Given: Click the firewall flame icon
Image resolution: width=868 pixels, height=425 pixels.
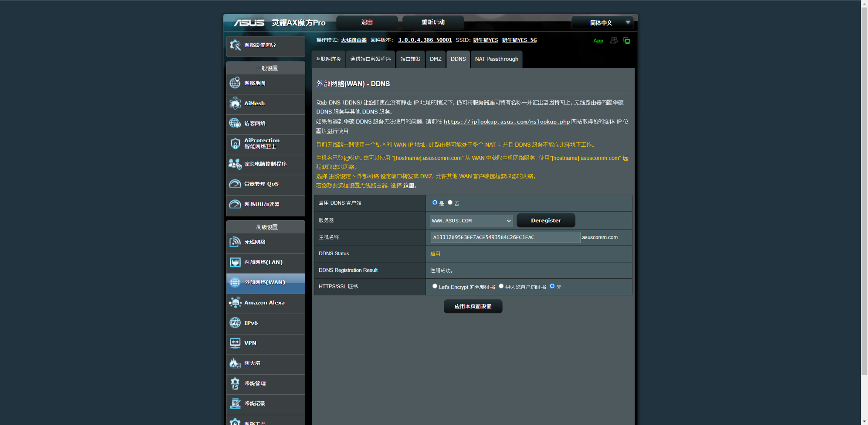Looking at the screenshot, I should 235,363.
